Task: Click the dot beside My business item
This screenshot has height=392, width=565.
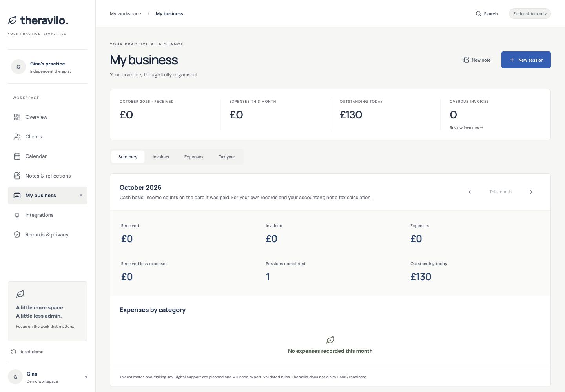Action: click(x=81, y=195)
